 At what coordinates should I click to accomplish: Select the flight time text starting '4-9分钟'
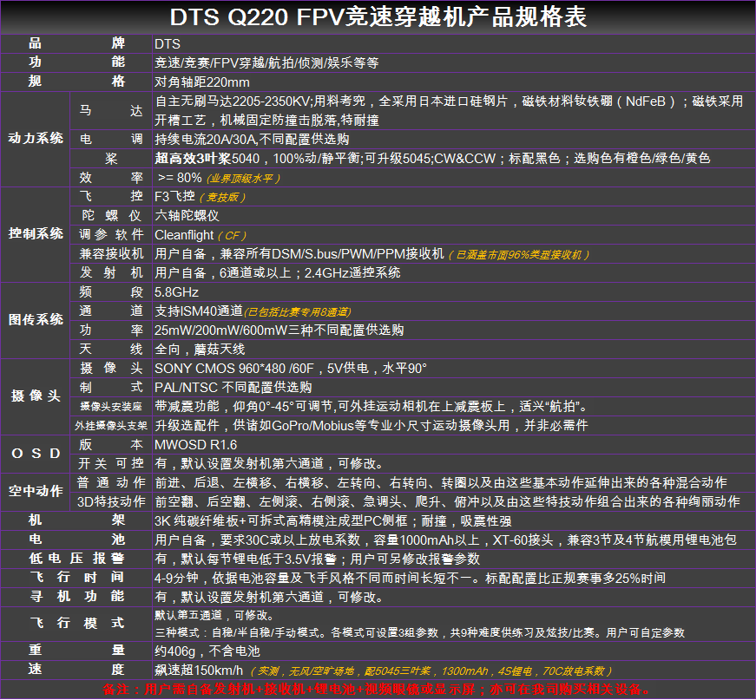[x=410, y=578]
